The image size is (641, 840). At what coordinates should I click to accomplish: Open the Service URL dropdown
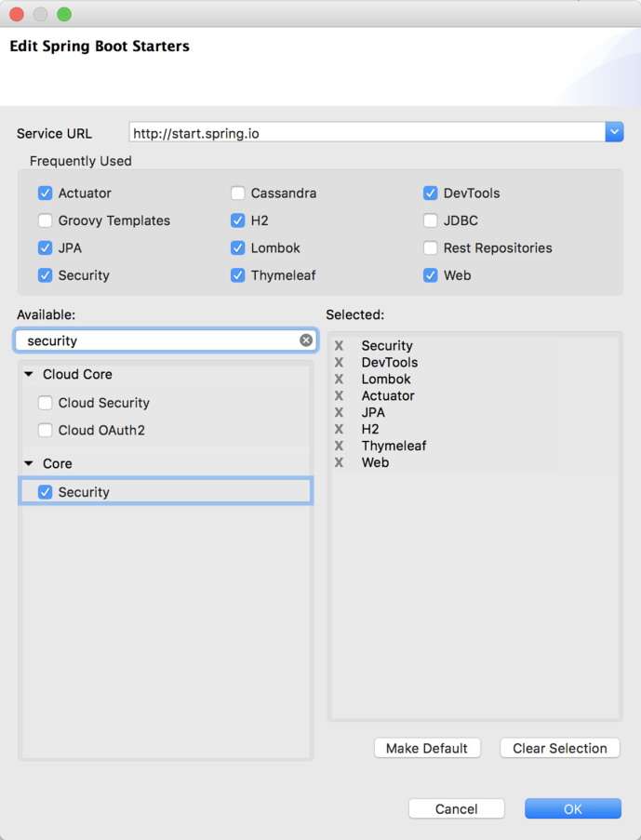pyautogui.click(x=614, y=132)
